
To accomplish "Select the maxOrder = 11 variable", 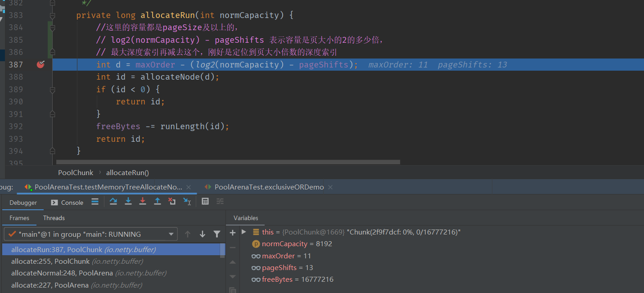I will point(281,256).
